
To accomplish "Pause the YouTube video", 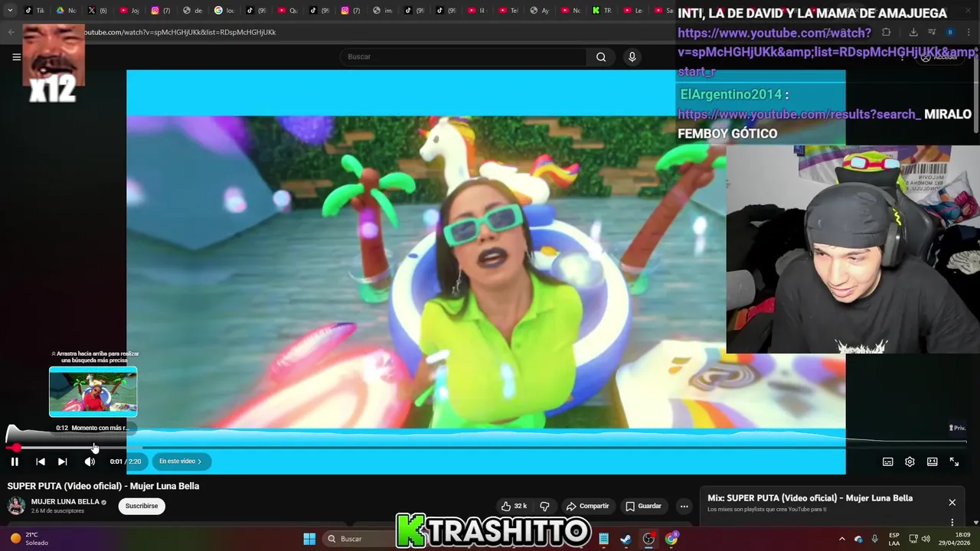I will point(15,461).
